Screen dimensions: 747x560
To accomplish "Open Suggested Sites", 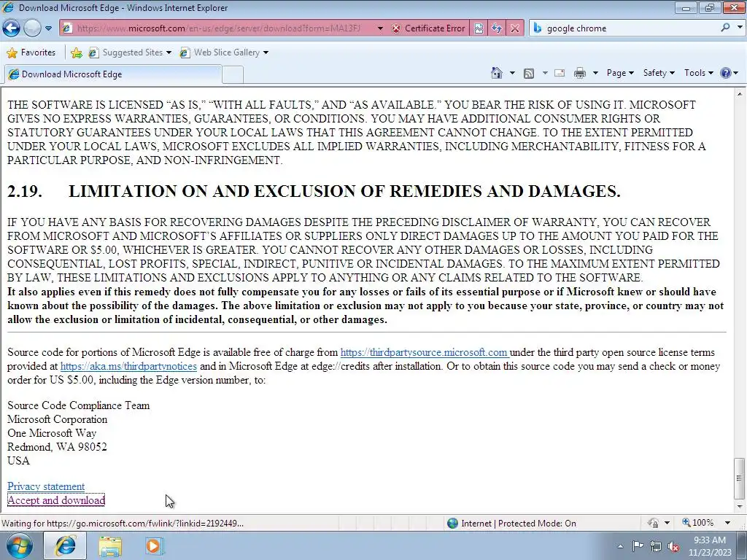I will pyautogui.click(x=130, y=52).
